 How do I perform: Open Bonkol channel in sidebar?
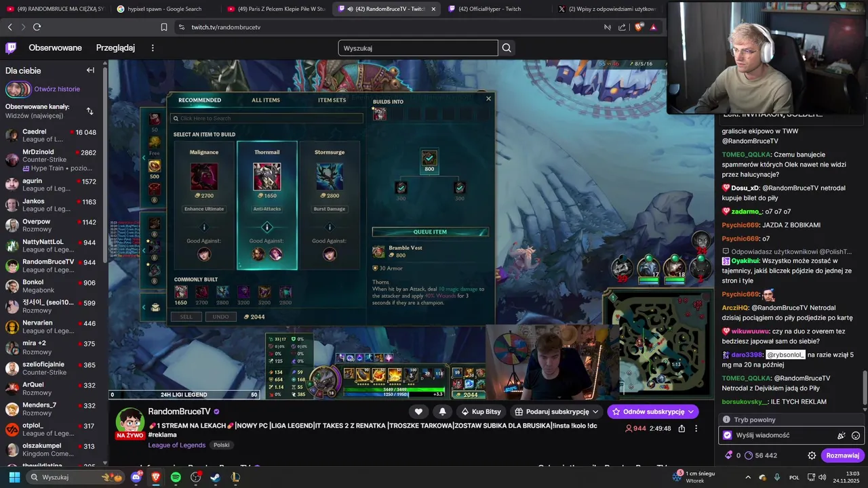click(x=52, y=286)
